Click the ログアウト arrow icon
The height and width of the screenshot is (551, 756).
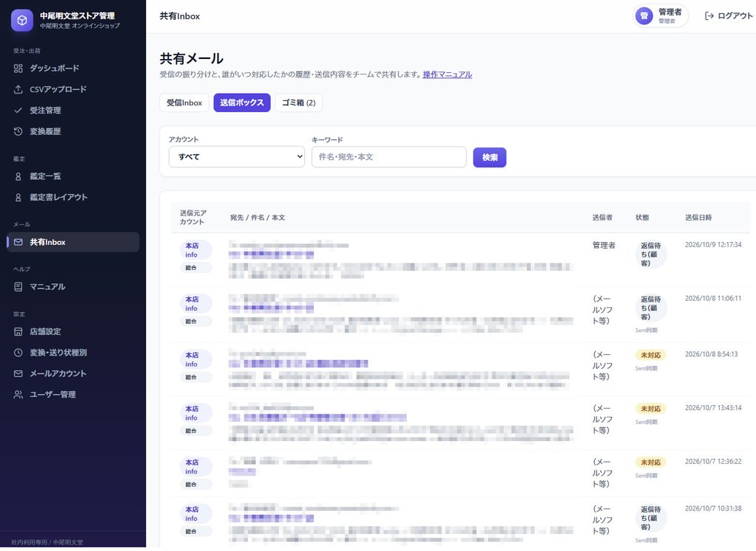[x=709, y=16]
